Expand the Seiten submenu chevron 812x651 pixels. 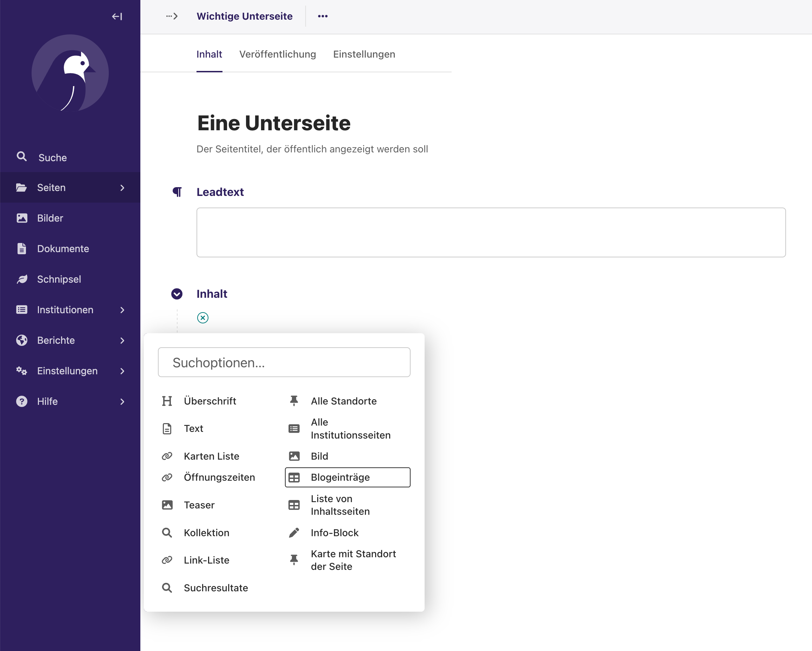tap(122, 188)
